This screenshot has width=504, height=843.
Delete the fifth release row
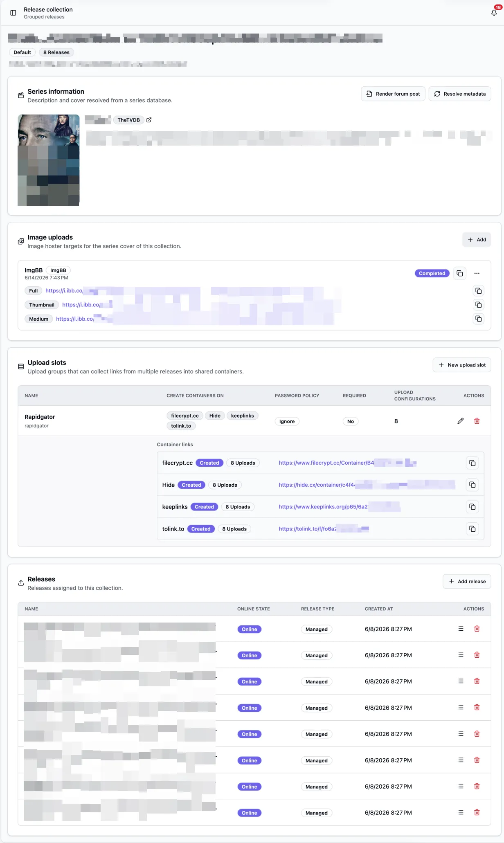coord(477,734)
